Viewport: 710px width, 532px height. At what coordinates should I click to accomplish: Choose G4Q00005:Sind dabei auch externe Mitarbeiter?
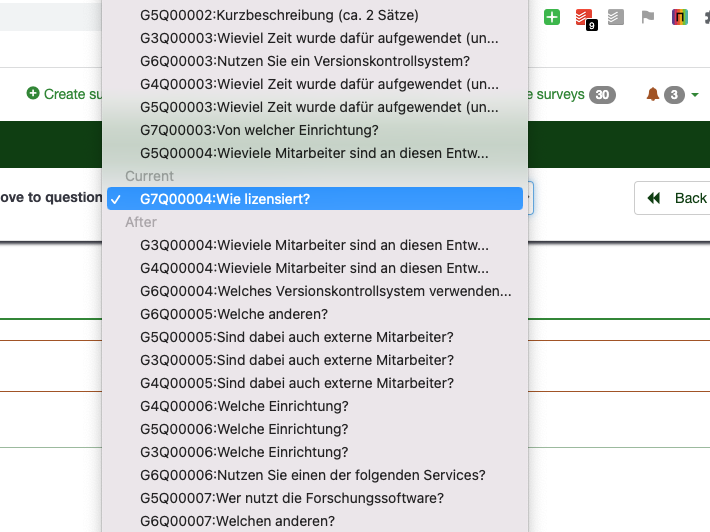[x=315, y=383]
